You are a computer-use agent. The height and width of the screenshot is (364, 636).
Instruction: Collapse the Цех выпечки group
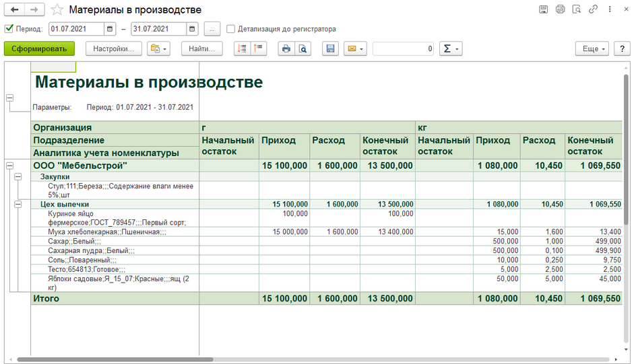(x=18, y=205)
